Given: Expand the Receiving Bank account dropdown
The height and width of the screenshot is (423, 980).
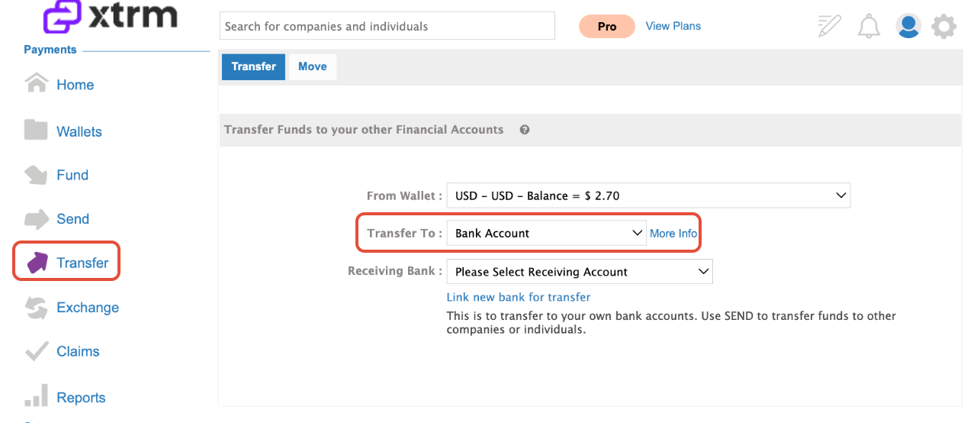Looking at the screenshot, I should tap(580, 272).
